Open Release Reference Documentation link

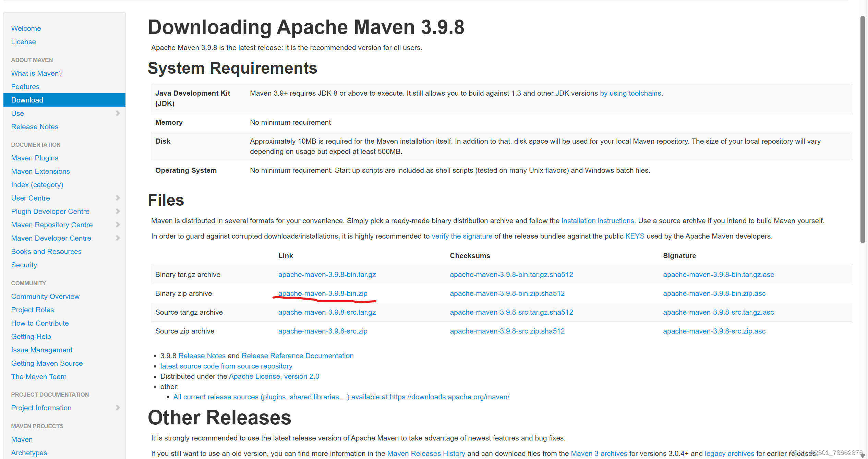298,356
